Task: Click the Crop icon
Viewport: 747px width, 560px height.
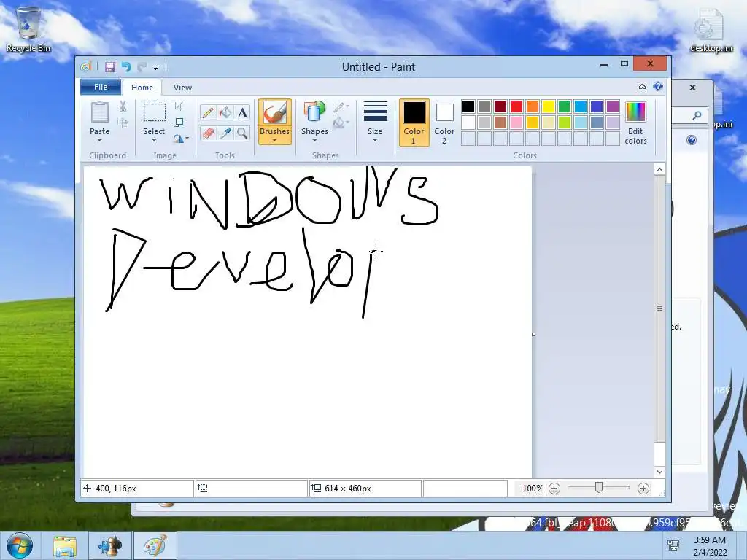Action: click(179, 106)
